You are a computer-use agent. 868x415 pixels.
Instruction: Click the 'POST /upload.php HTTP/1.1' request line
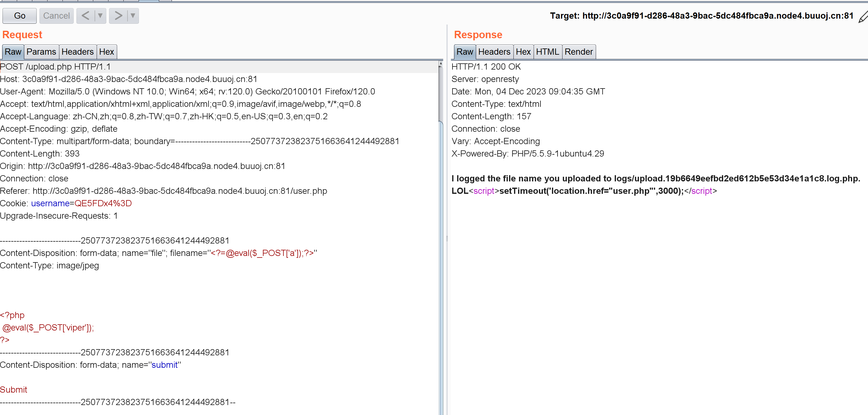[55, 67]
